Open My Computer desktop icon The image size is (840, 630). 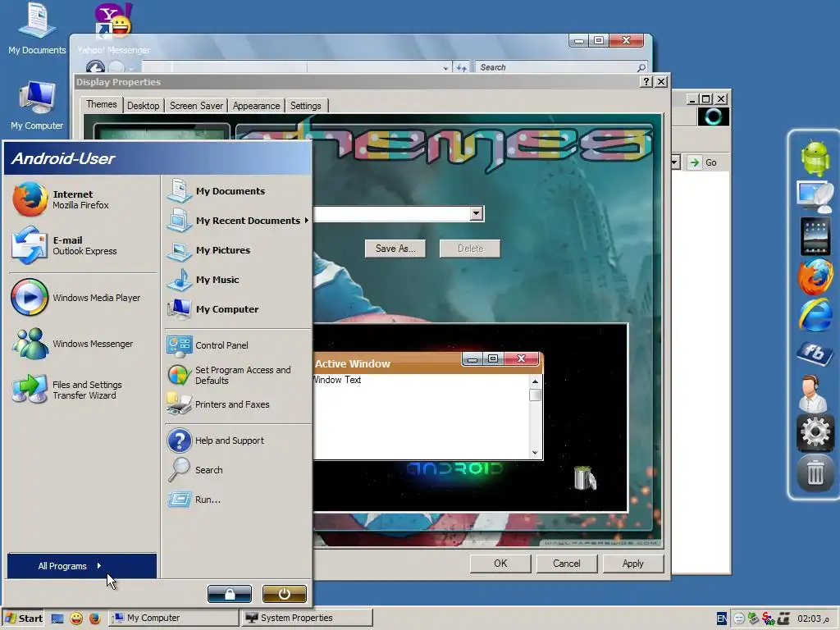[x=37, y=106]
